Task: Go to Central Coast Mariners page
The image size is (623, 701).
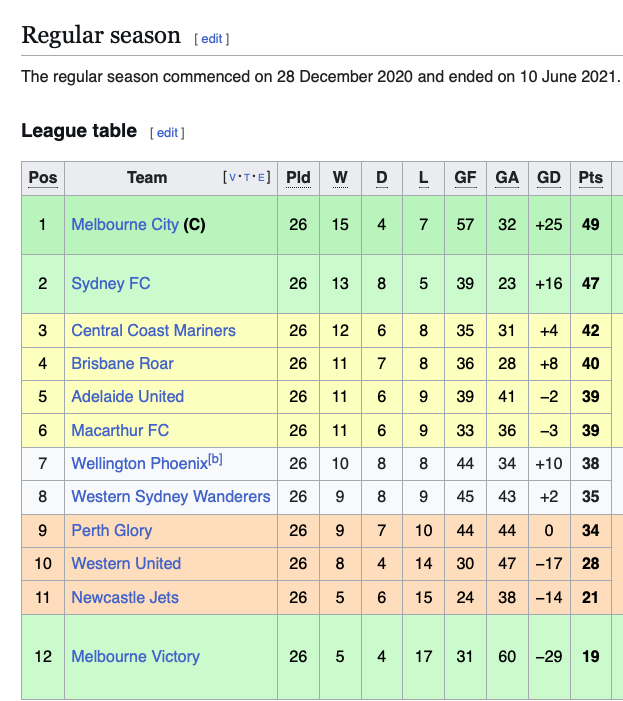Action: tap(153, 330)
